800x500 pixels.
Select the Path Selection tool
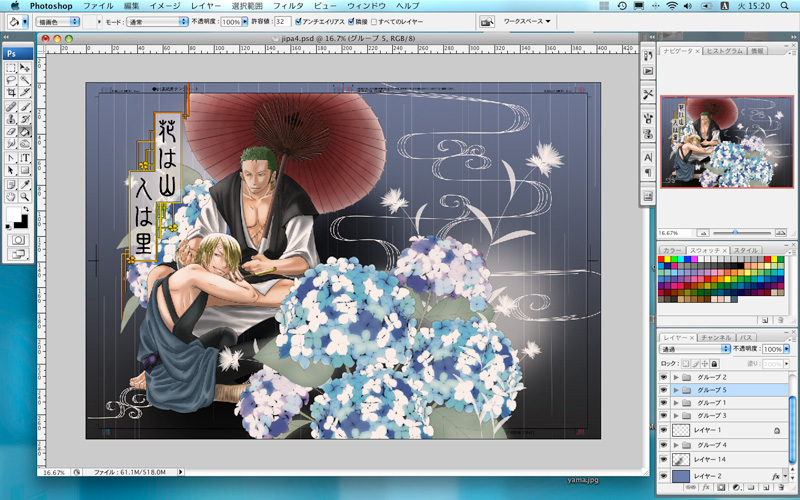[x=11, y=170]
